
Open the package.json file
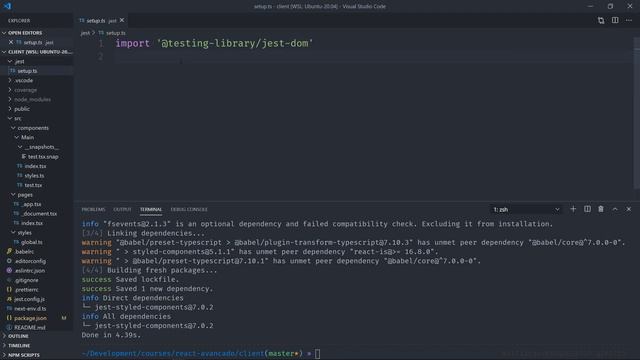37,318
